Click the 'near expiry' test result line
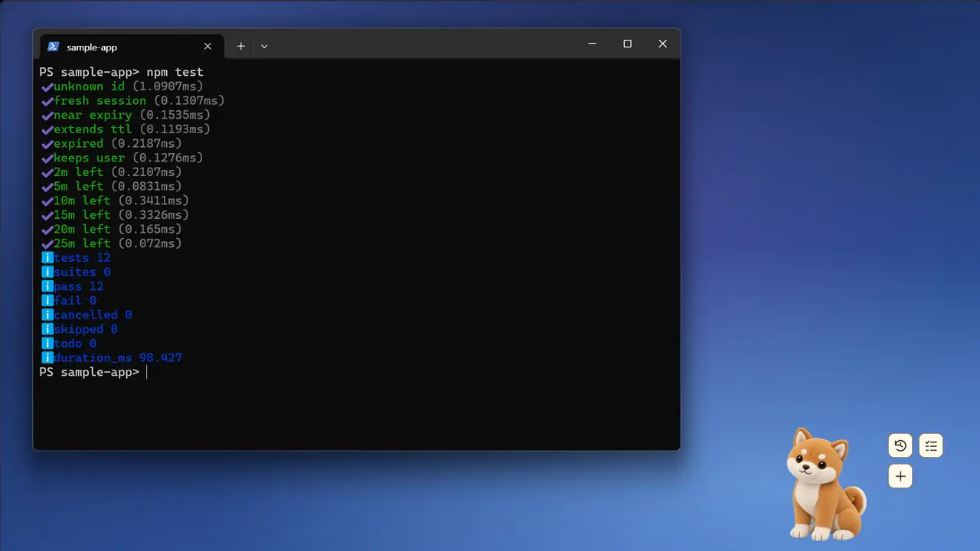The height and width of the screenshot is (551, 980). pyautogui.click(x=126, y=116)
